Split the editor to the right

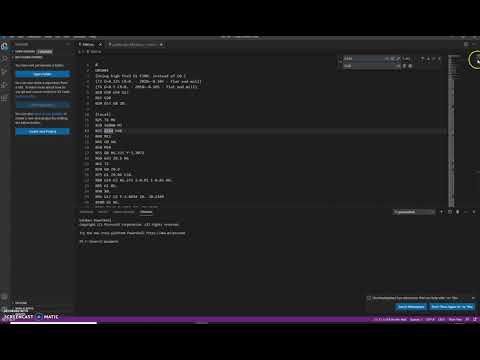pos(466,44)
